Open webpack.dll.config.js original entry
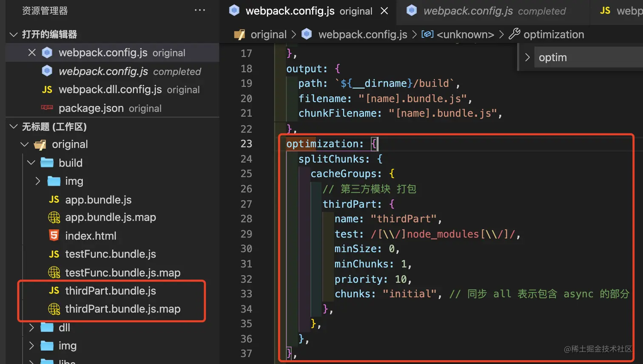This screenshot has height=364, width=643. click(113, 90)
